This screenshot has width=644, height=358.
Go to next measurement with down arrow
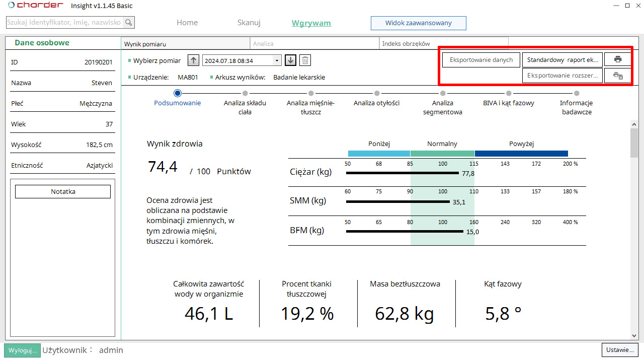coord(290,60)
